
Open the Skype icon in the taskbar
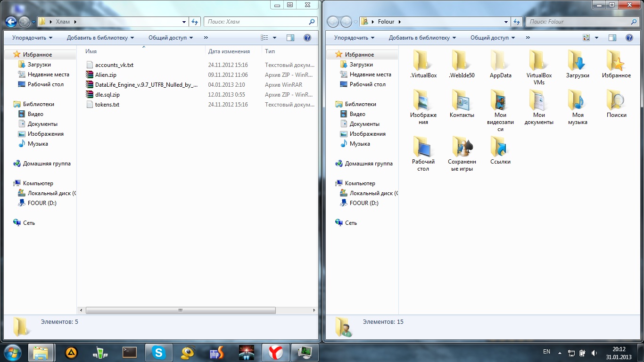tap(158, 352)
